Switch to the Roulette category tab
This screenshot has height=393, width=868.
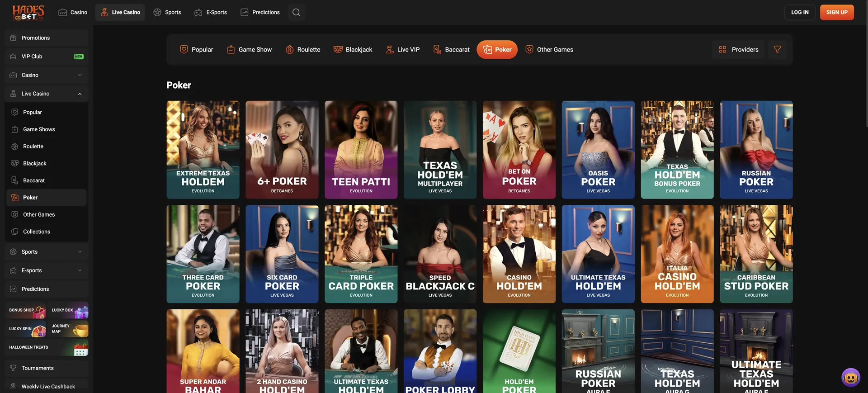pyautogui.click(x=303, y=49)
